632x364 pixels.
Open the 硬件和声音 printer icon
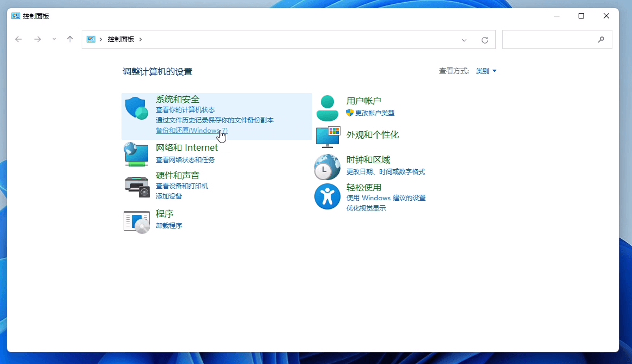tap(137, 187)
